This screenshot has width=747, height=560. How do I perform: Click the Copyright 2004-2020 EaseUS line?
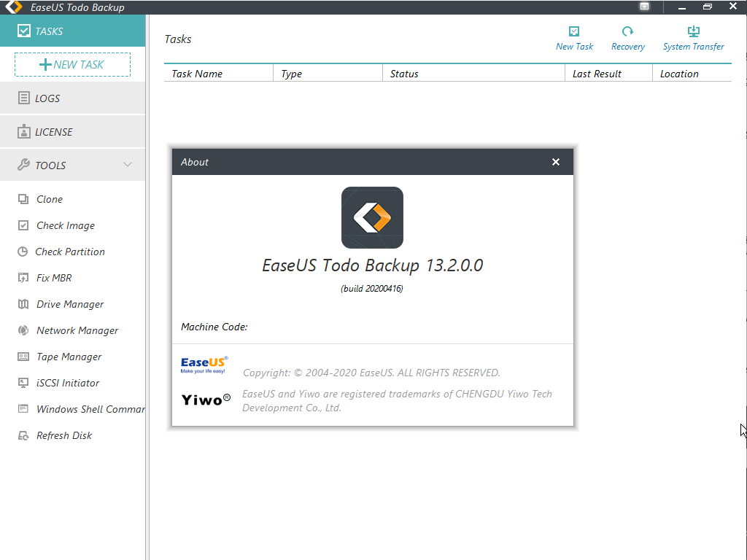[371, 373]
